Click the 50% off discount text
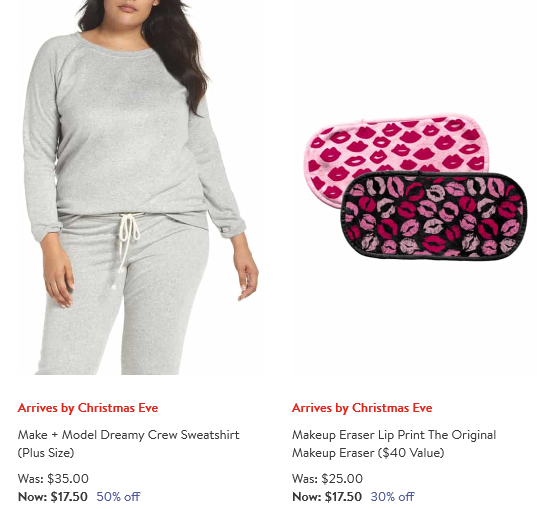This screenshot has height=509, width=537. click(x=118, y=497)
